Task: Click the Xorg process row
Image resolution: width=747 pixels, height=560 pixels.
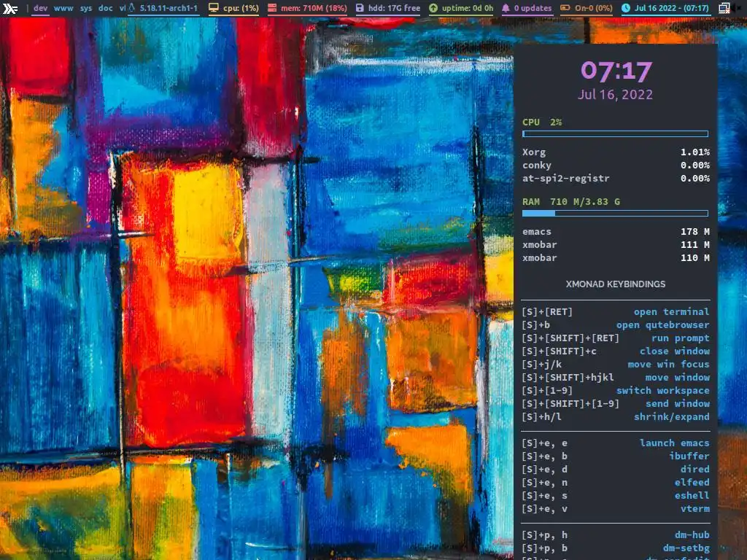Action: 616,152
